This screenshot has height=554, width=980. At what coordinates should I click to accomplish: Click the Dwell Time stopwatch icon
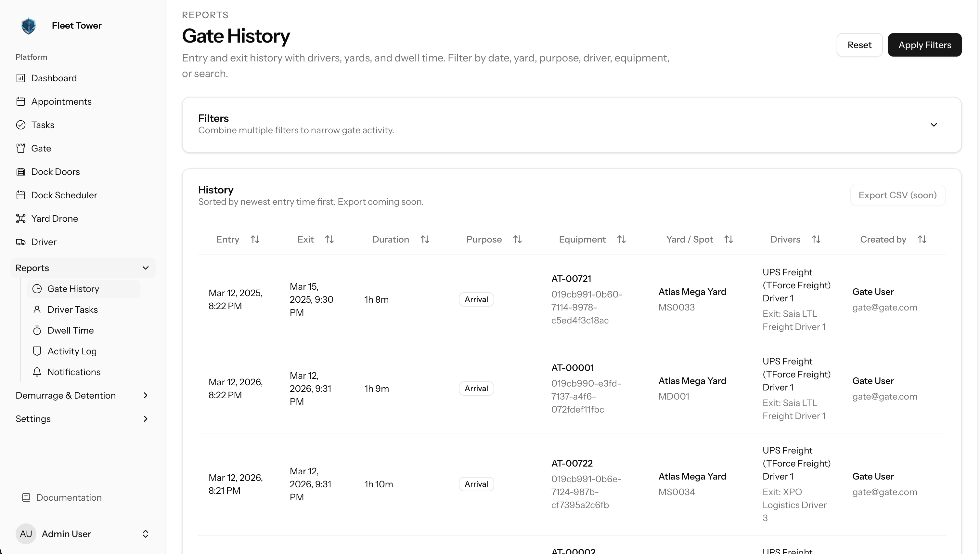coord(37,331)
